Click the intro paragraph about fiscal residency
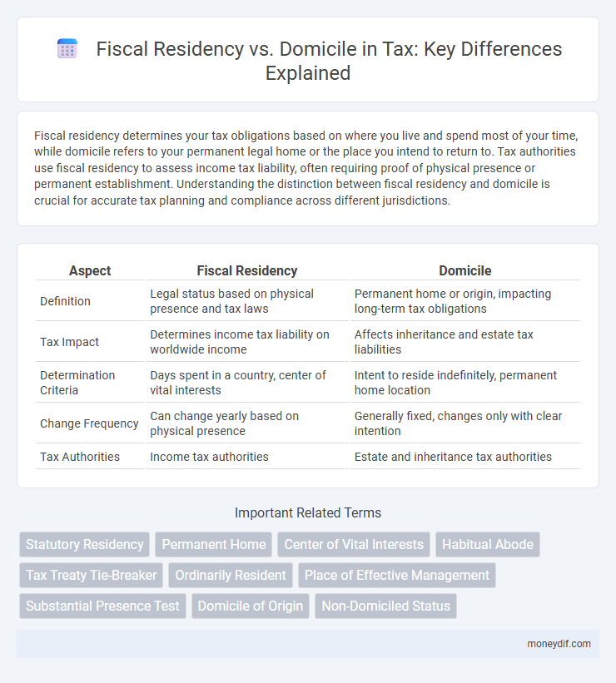This screenshot has height=683, width=616. pos(306,168)
